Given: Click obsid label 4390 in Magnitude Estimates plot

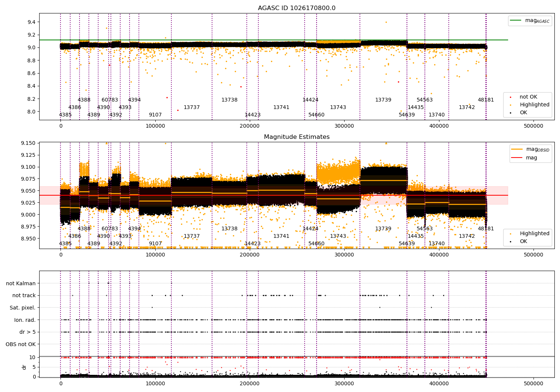Looking at the screenshot, I should (x=103, y=236).
